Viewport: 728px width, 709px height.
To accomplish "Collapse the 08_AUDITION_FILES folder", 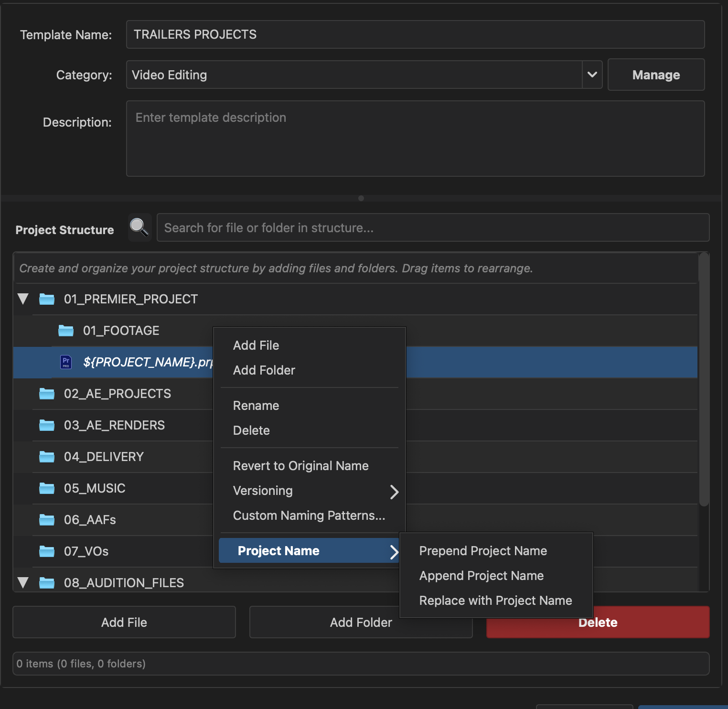I will point(23,583).
